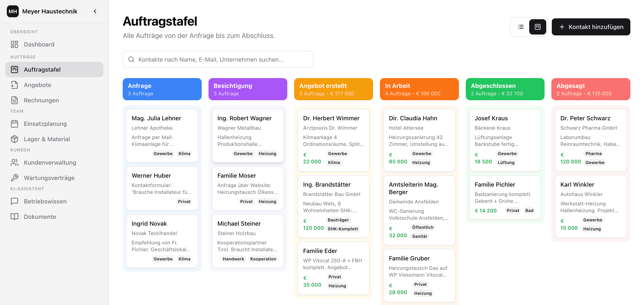Go to Angebote in sidebar
The width and height of the screenshot is (644, 305).
[54, 85]
